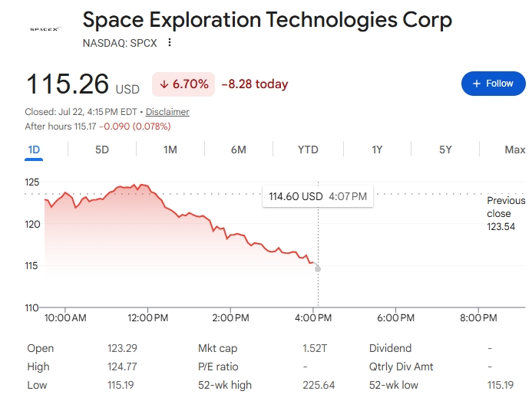Open the Disclaimer link
The height and width of the screenshot is (401, 532).
pyautogui.click(x=167, y=112)
